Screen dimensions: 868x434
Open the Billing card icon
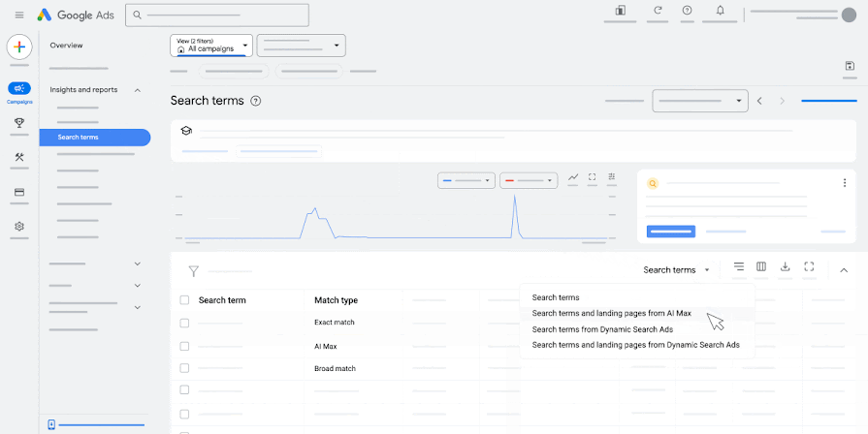tap(19, 193)
